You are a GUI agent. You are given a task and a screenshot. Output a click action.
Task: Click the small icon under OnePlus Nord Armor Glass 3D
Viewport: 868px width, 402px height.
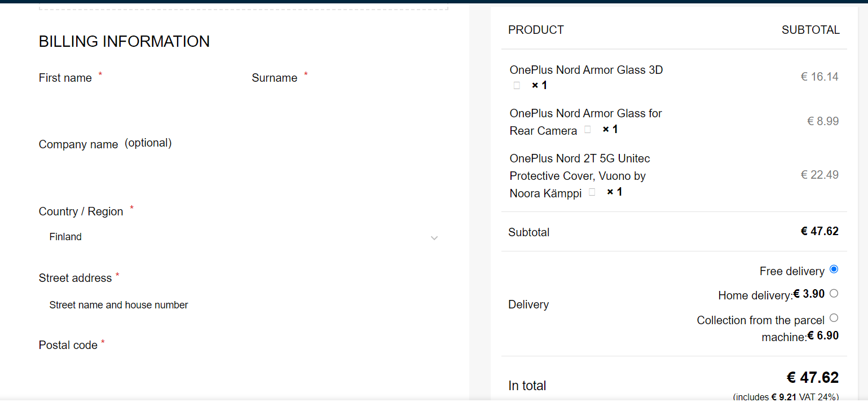517,86
